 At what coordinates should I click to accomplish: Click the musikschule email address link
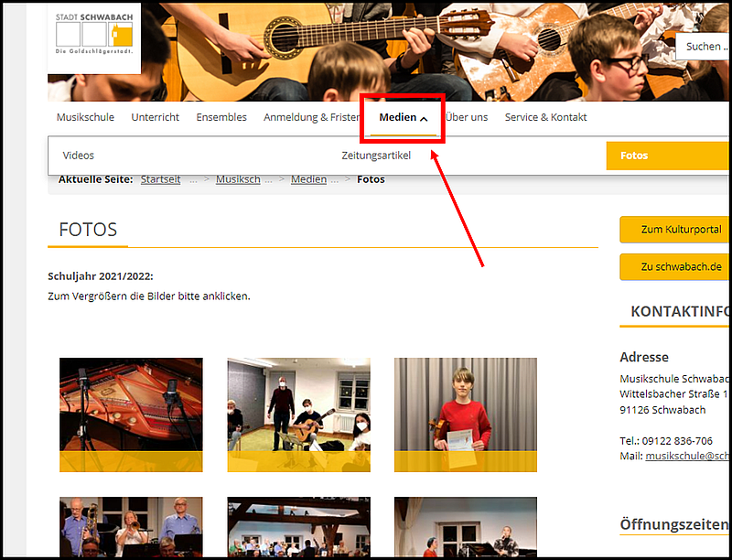tap(686, 456)
